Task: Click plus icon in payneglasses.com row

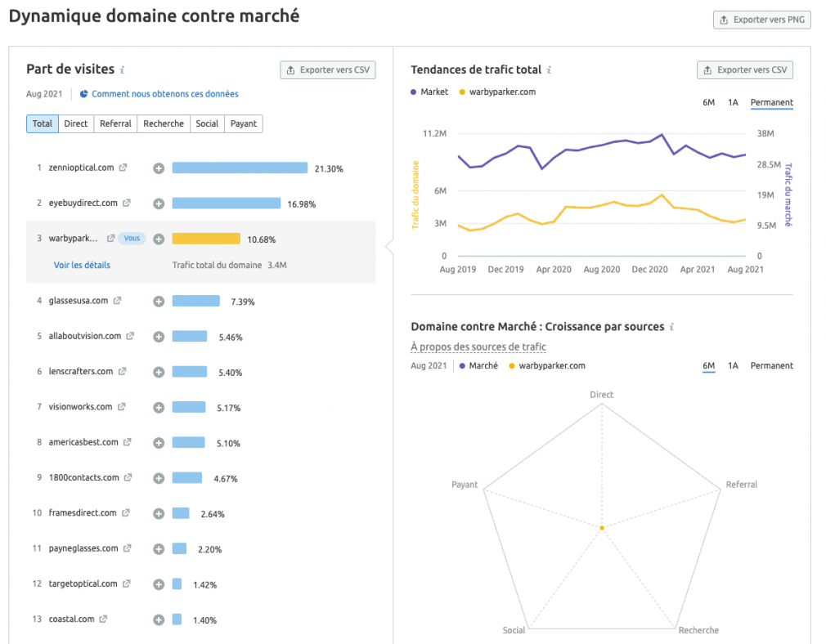Action: (x=159, y=549)
